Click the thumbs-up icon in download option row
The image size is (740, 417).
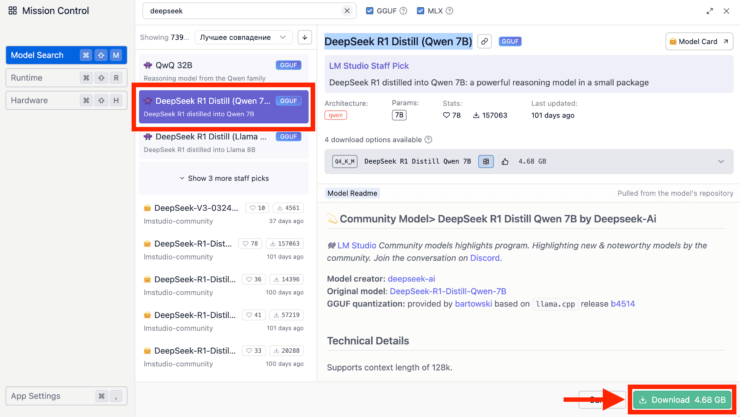click(x=504, y=160)
